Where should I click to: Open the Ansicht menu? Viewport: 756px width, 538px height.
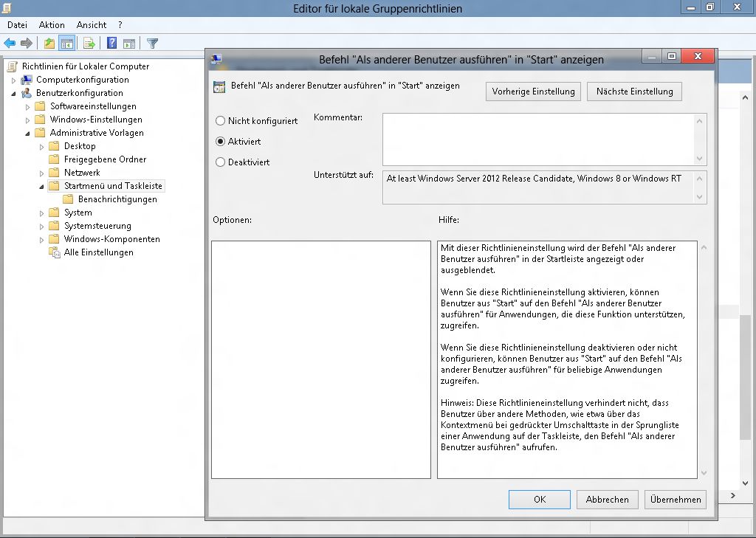click(x=92, y=25)
